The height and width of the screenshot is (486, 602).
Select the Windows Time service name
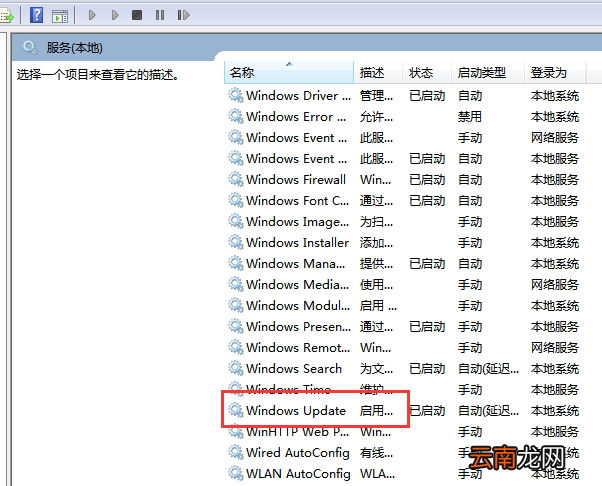pyautogui.click(x=288, y=389)
